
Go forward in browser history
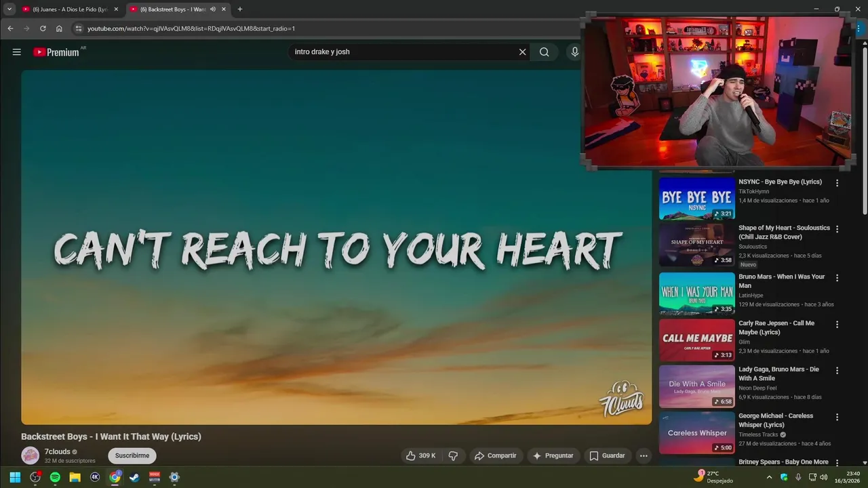click(x=26, y=28)
